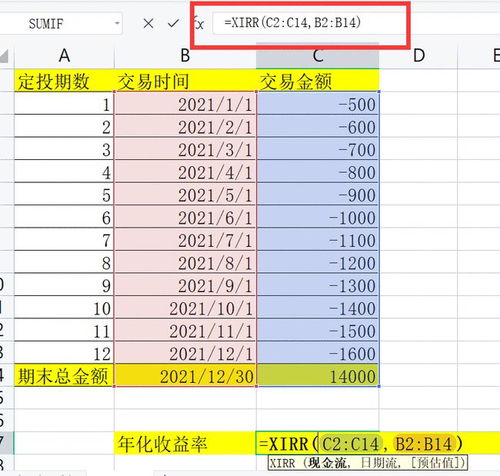
Task: Click header cell 定投期数
Action: pyautogui.click(x=64, y=81)
